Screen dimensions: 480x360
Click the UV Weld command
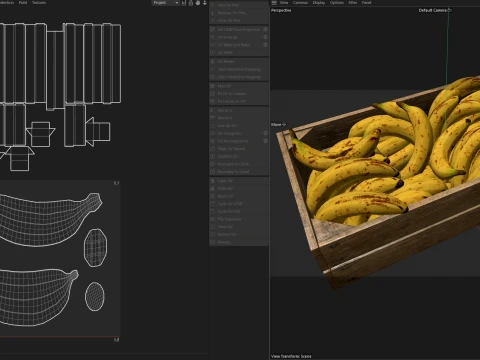coord(239,52)
